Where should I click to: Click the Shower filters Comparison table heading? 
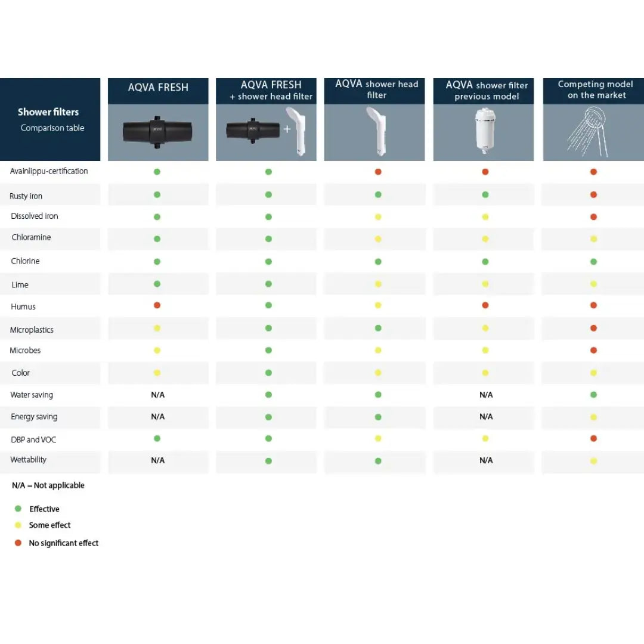point(50,119)
